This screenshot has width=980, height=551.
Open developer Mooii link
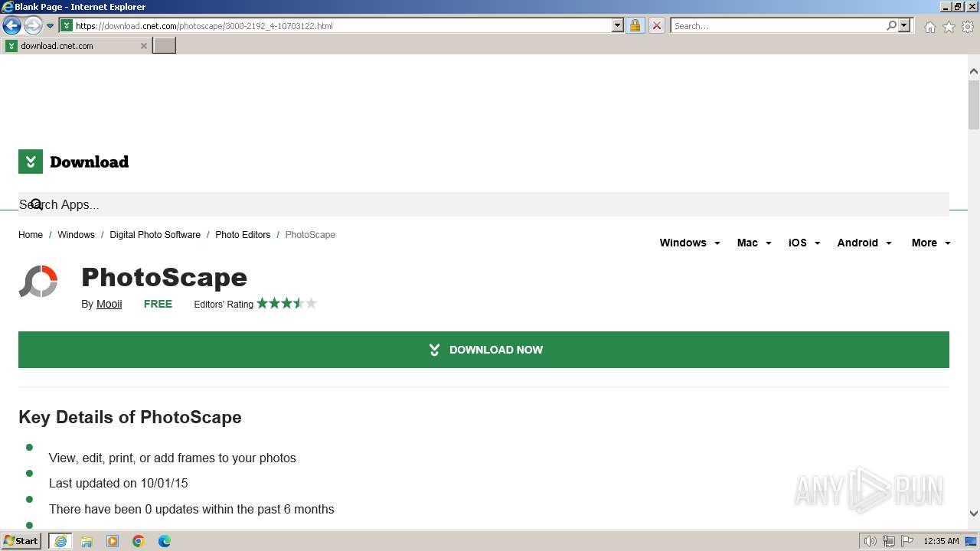pyautogui.click(x=109, y=304)
